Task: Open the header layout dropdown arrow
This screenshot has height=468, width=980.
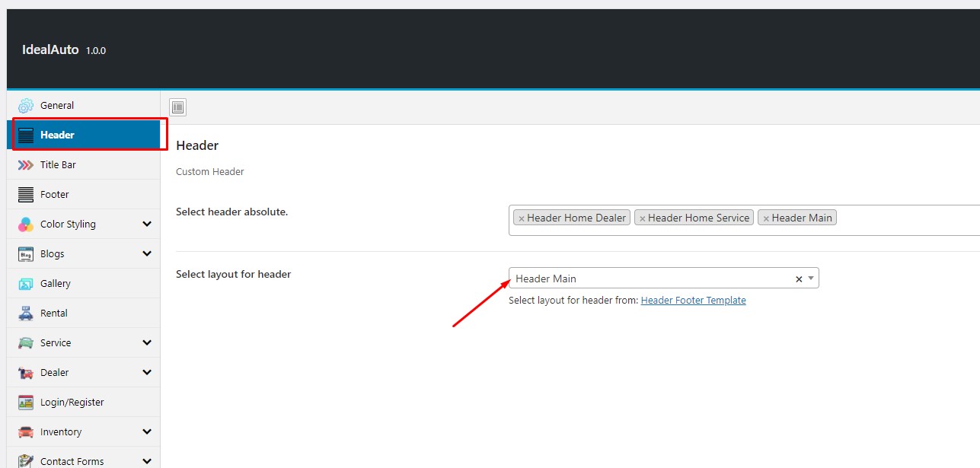Action: 811,279
